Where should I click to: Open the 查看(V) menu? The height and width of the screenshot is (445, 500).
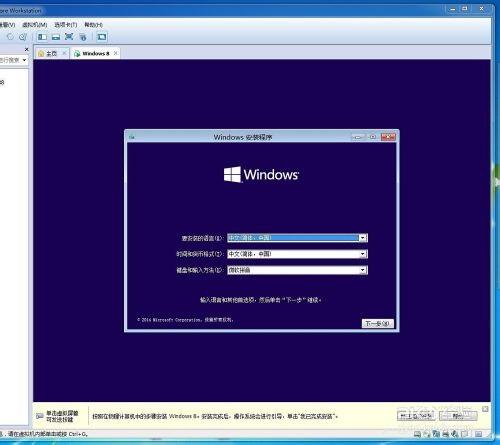7,25
